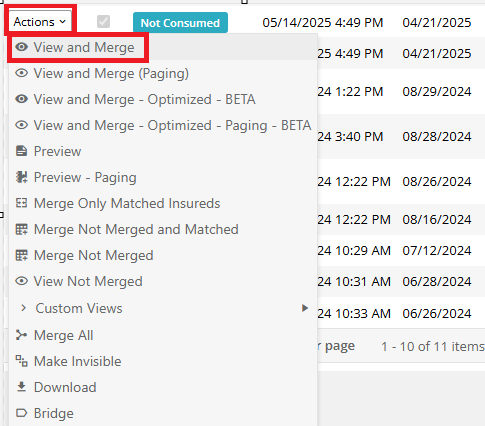The height and width of the screenshot is (426, 485).
Task: Select View and Merge - Optimized - BETA
Action: [x=144, y=99]
